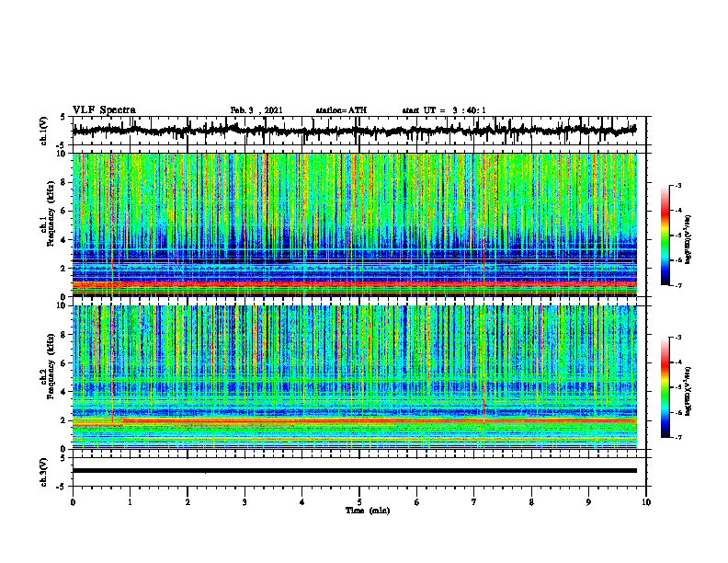Click the '-3' label on the ch.1 color scale
The width and height of the screenshot is (728, 563).
click(677, 186)
